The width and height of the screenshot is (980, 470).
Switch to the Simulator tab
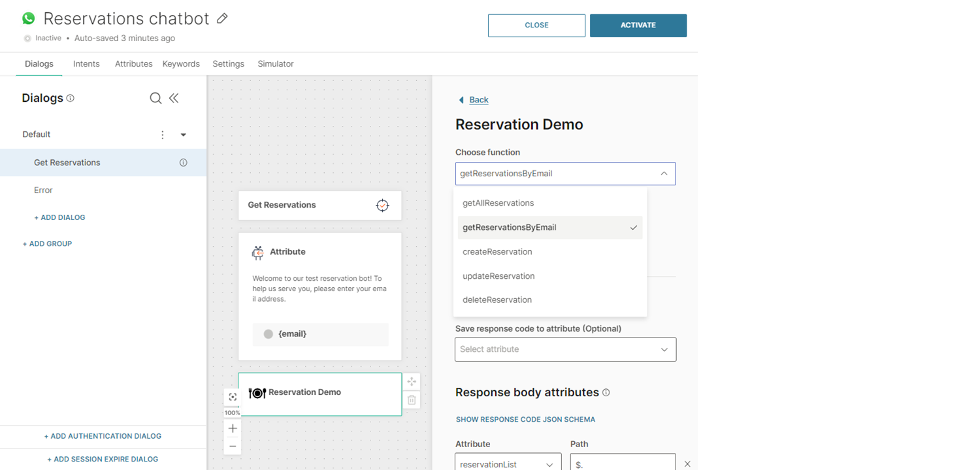pos(275,63)
